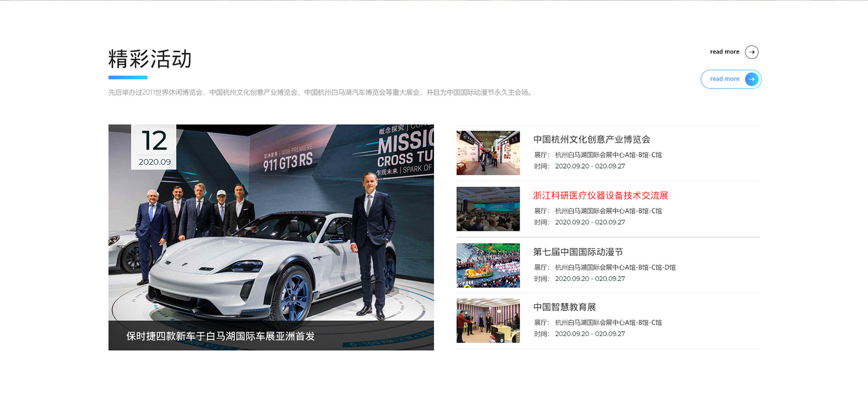This screenshot has height=415, width=868.
Task: Open thumbnail of 第七届中国国际动漫节
Action: coord(488,265)
